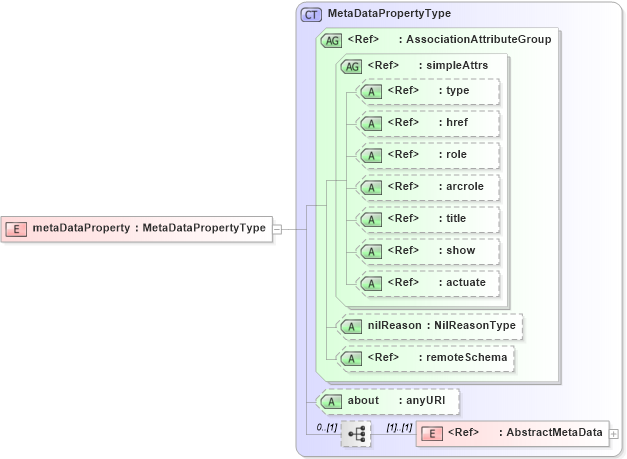The image size is (627, 459).
Task: Click the A icon for about attribute
Action: [x=331, y=402]
